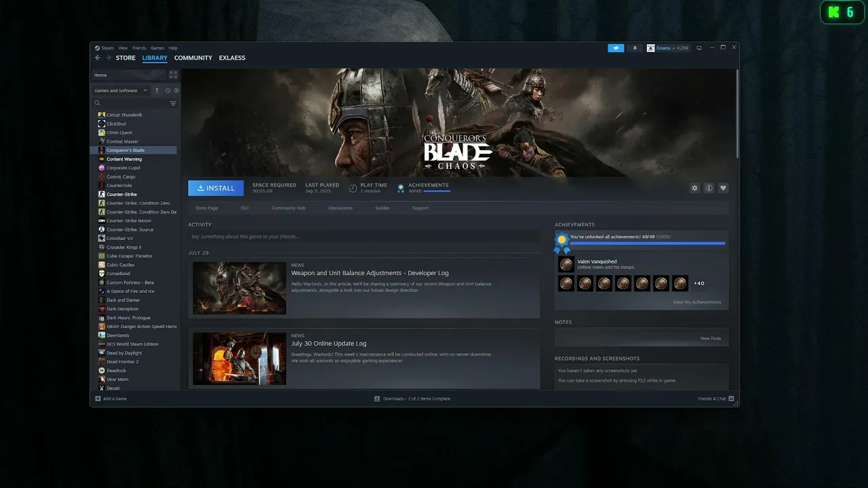Click the Valen Vanquished achievement icon

click(x=566, y=264)
